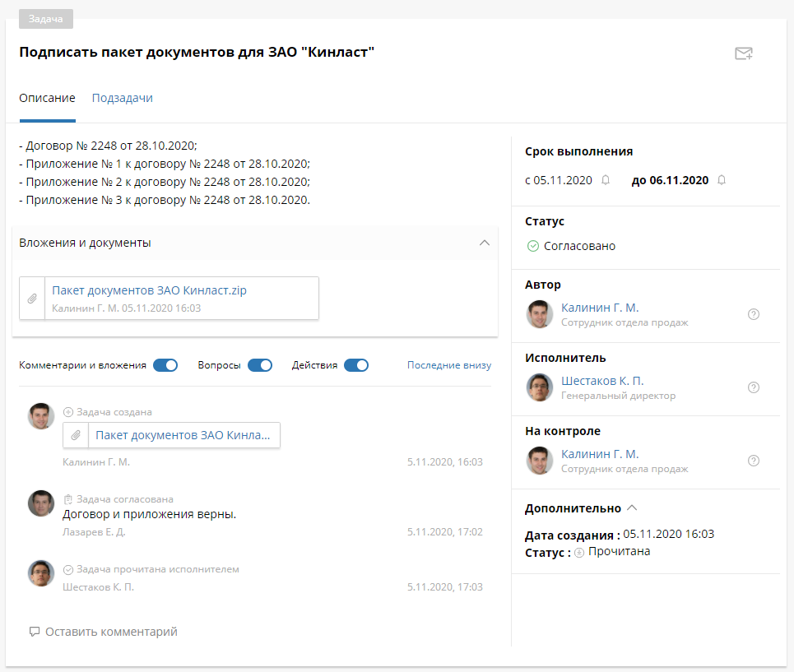The height and width of the screenshot is (672, 794).
Task: Click paperclip icon of the zip attachment
Action: (x=32, y=299)
